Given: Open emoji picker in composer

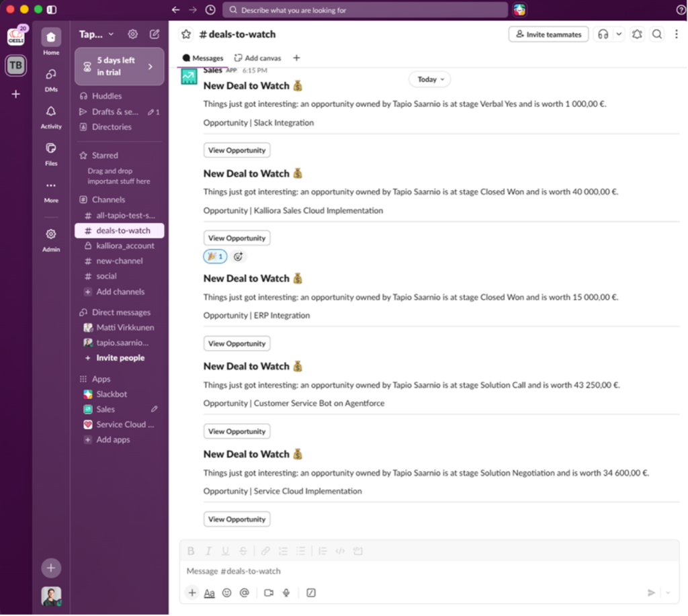Looking at the screenshot, I should tap(227, 593).
